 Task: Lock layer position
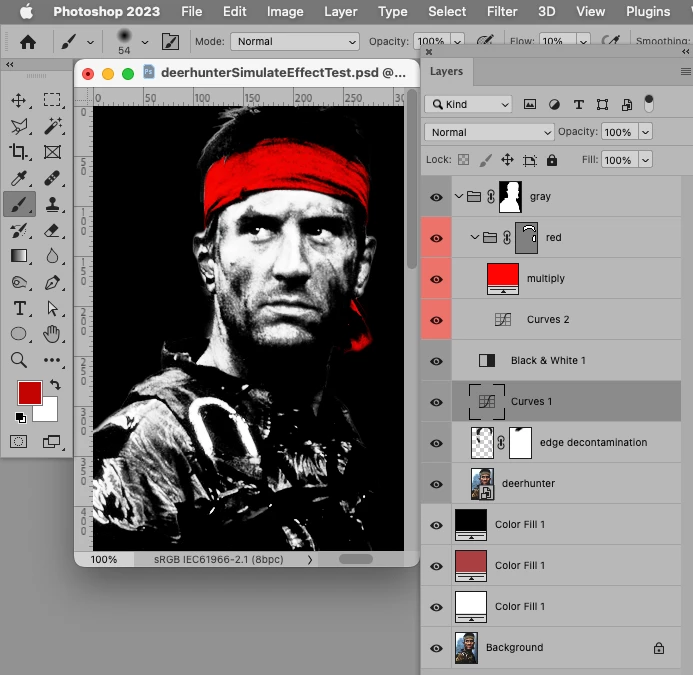click(507, 160)
